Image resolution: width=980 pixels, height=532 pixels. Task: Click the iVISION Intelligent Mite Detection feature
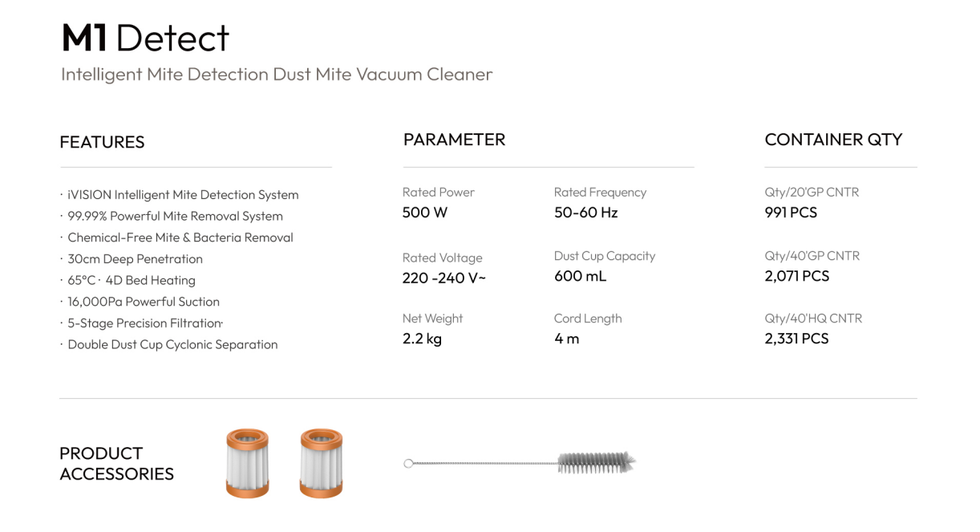[x=183, y=194]
